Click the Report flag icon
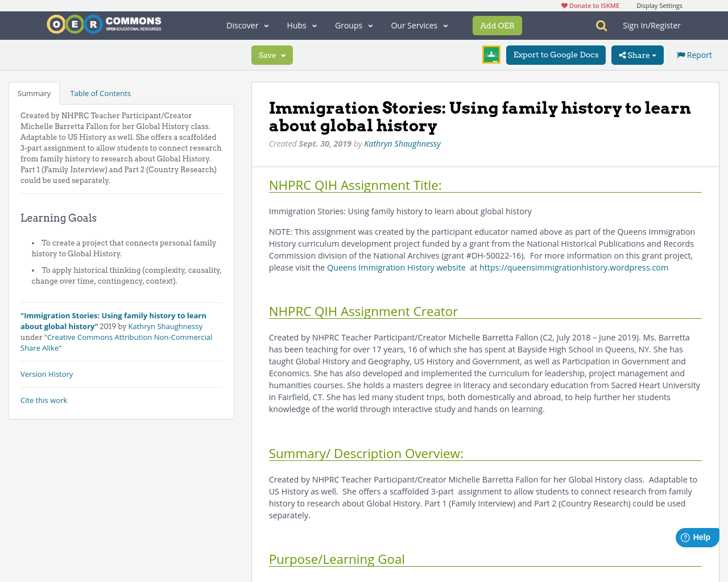This screenshot has width=728, height=582. point(680,53)
